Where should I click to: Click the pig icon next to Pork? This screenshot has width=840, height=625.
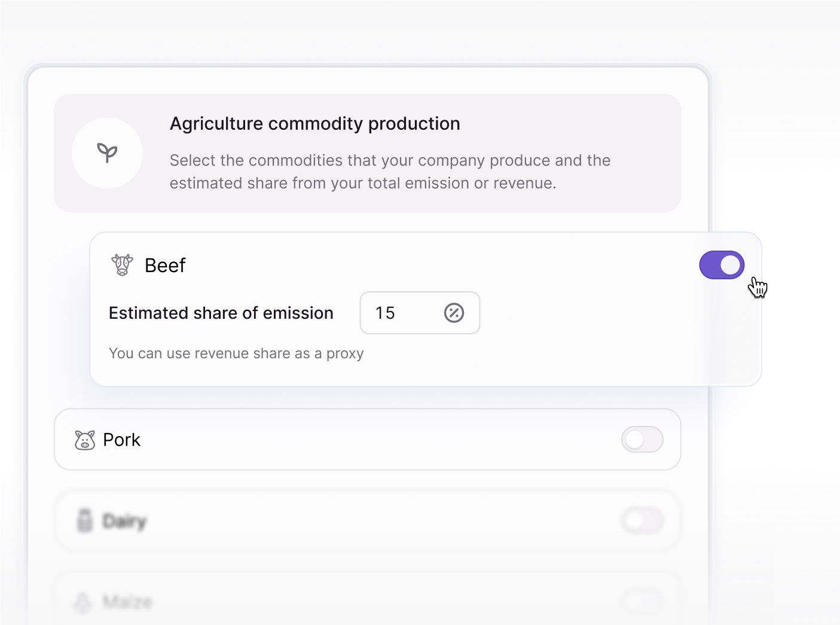[x=85, y=440]
